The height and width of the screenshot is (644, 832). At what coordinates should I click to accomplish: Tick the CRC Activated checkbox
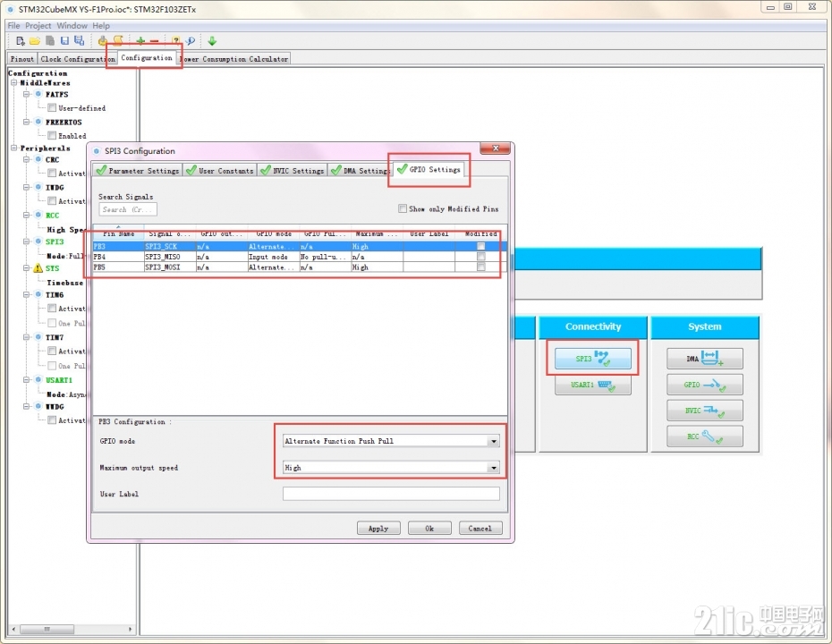click(52, 173)
